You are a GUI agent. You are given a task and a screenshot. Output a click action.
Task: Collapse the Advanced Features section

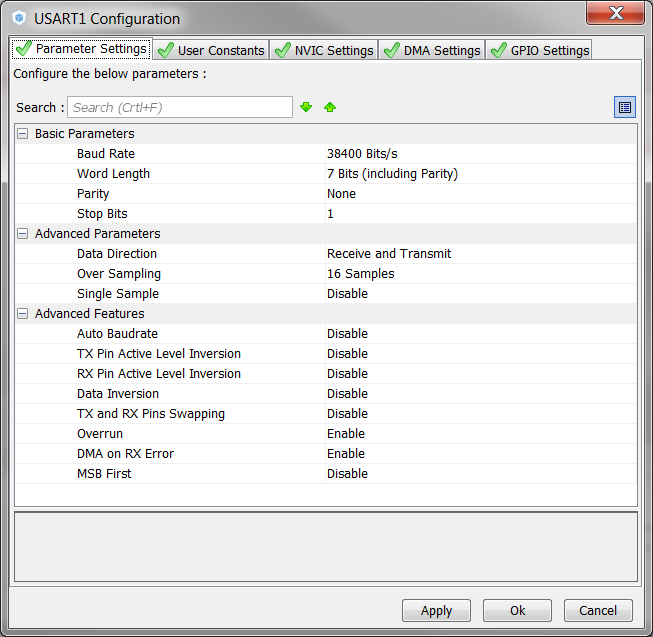tap(22, 314)
